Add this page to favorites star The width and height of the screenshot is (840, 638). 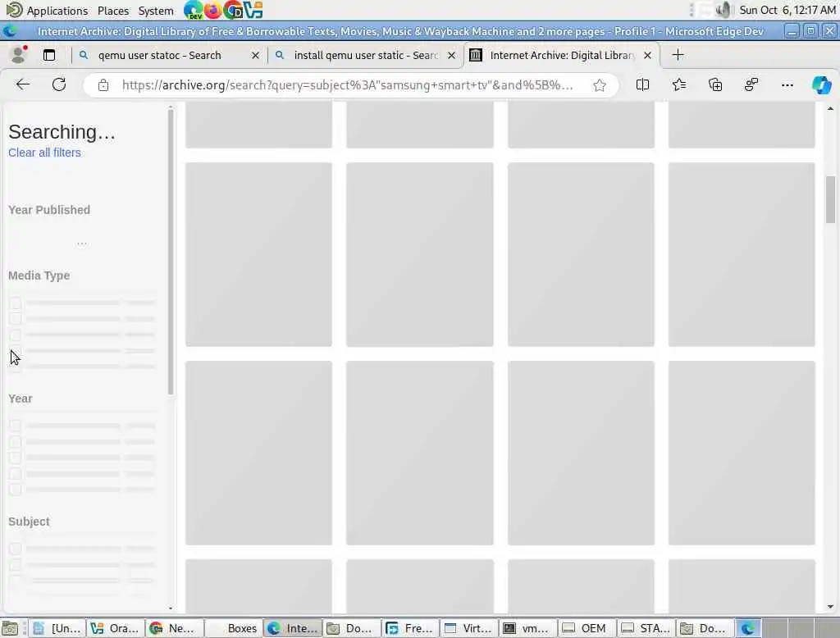click(x=600, y=85)
